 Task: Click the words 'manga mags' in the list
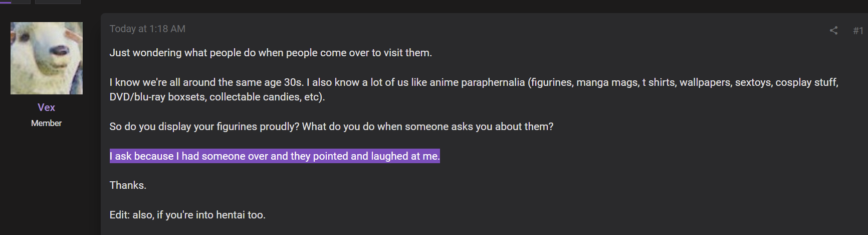click(x=607, y=82)
